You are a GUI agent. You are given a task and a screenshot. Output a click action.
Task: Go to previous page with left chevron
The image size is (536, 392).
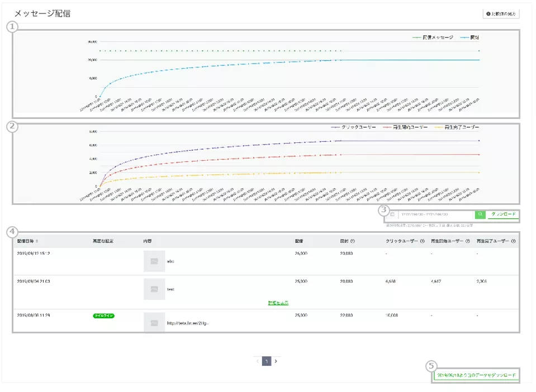(258, 361)
